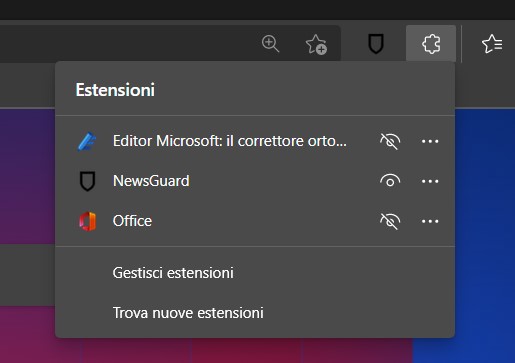This screenshot has width=515, height=363.
Task: Open more actions for Office
Action: [430, 221]
